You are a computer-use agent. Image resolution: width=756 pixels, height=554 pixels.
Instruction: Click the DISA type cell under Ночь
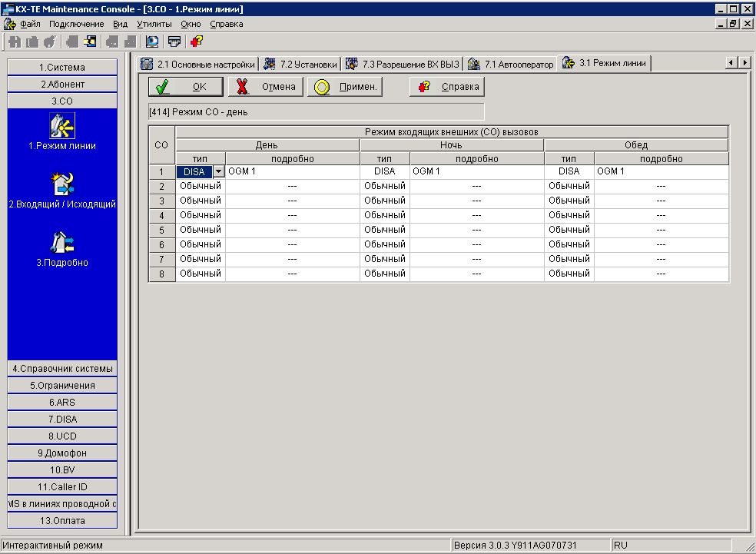click(x=385, y=171)
